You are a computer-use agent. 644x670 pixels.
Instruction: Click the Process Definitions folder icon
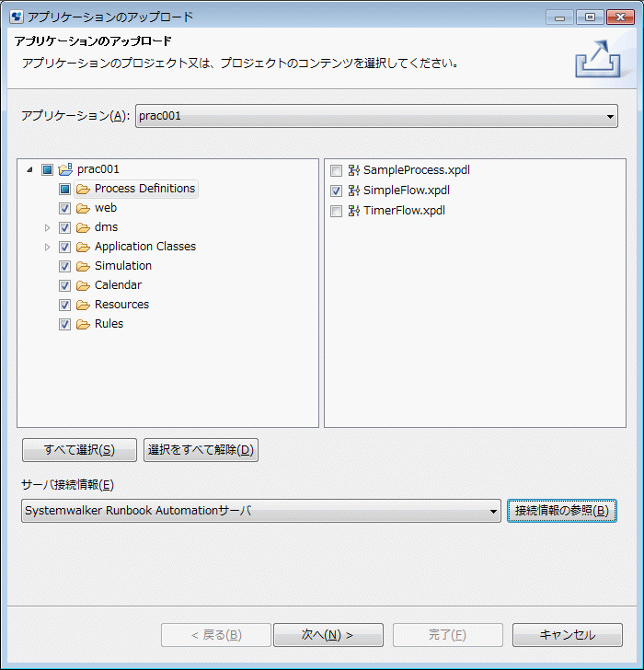[x=83, y=189]
